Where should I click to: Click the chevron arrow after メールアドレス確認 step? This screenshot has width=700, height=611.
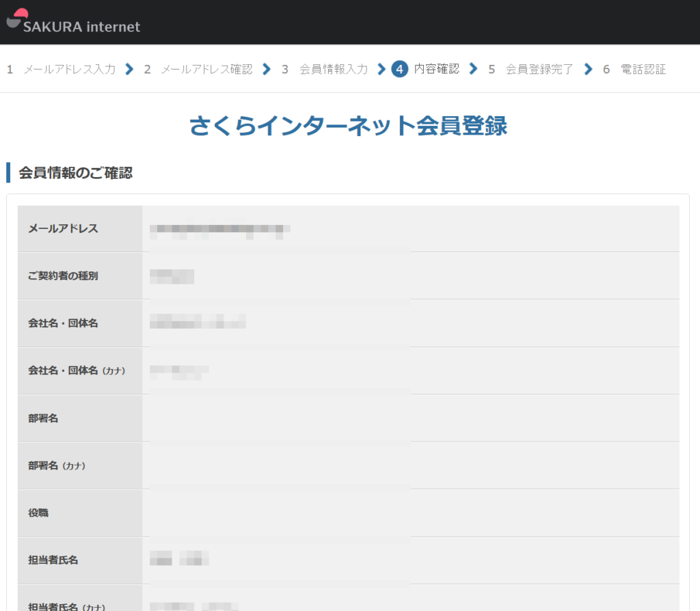[267, 69]
